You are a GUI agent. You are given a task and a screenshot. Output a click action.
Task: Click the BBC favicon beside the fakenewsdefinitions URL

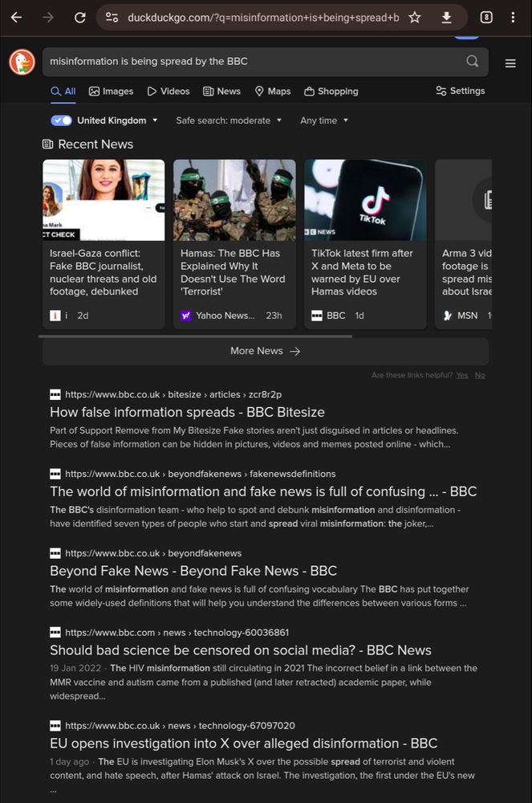click(x=55, y=474)
